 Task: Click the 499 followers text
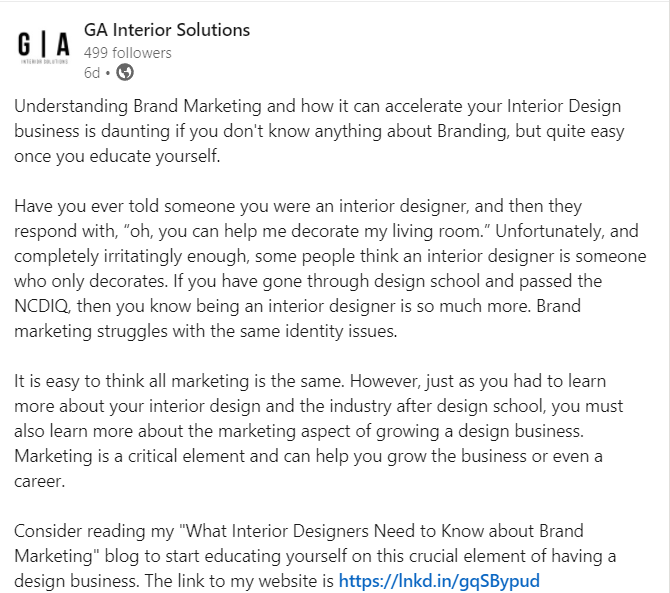point(128,52)
